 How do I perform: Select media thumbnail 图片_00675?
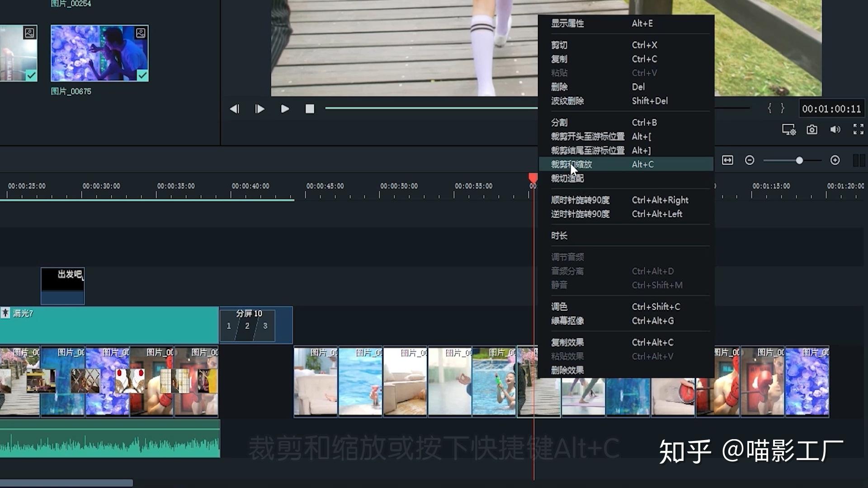click(x=99, y=53)
